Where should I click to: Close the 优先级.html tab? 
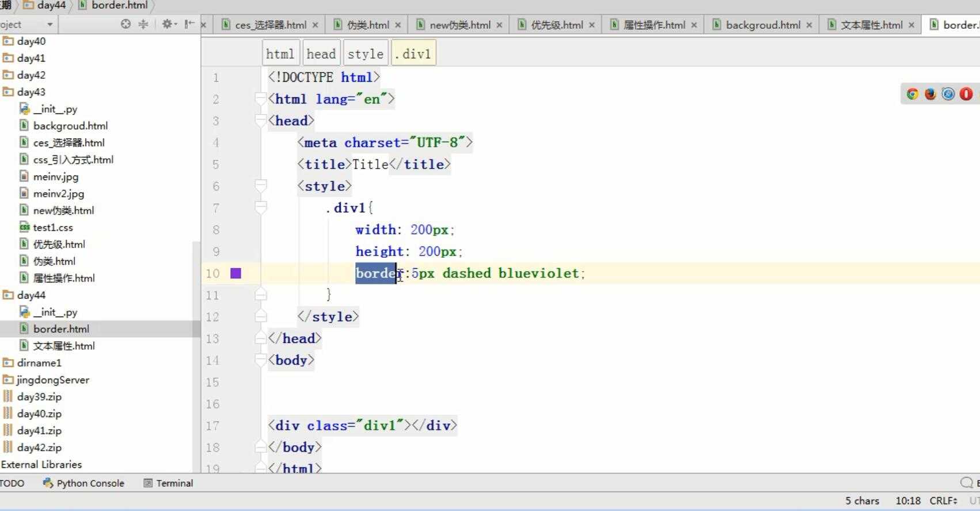(x=591, y=25)
